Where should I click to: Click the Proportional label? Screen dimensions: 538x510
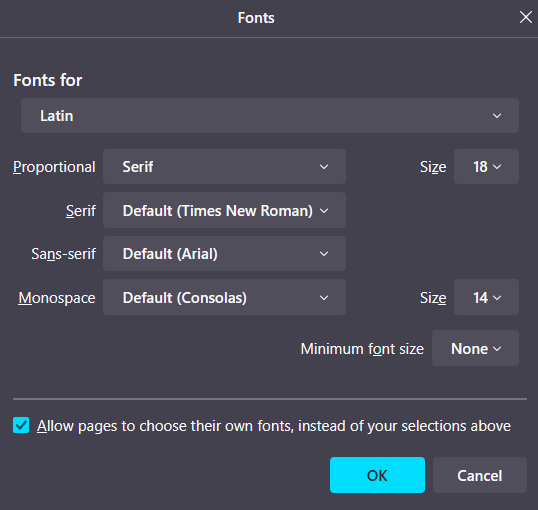(54, 167)
